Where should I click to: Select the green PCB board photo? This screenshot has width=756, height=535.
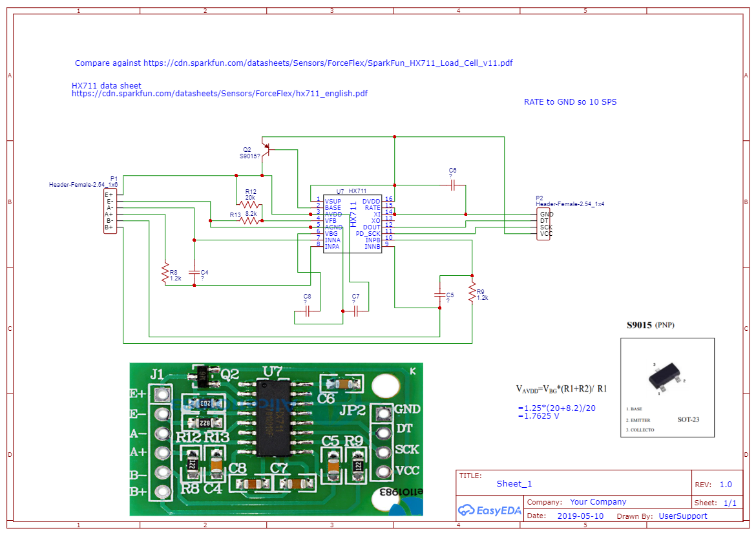click(x=277, y=439)
